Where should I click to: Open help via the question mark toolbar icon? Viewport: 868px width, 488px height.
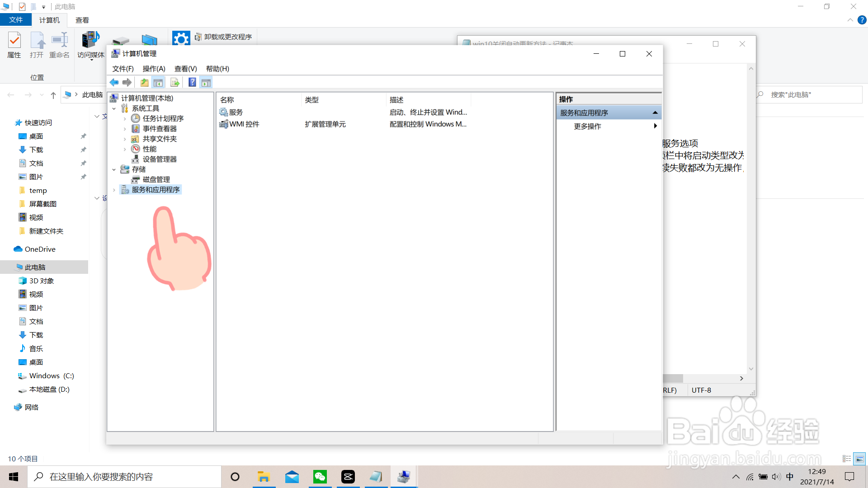point(193,82)
